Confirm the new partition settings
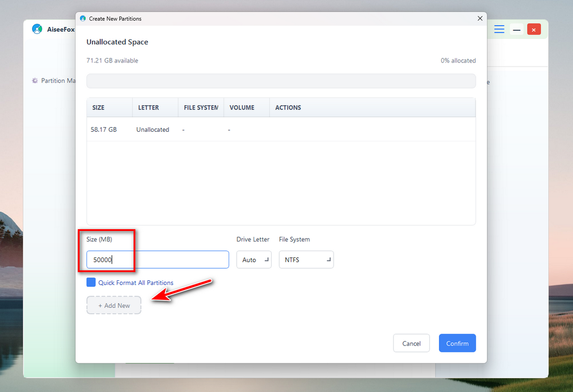This screenshot has width=573, height=392. (x=457, y=343)
